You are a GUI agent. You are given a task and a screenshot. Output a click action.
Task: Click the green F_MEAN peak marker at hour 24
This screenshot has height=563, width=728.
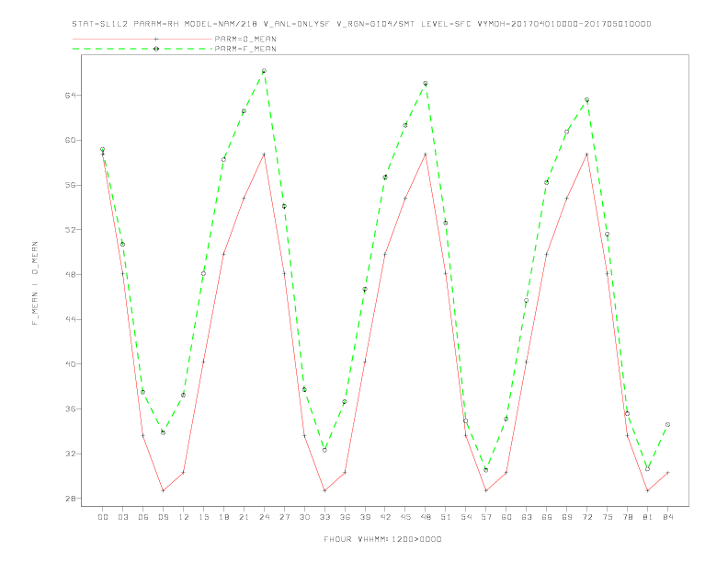pyautogui.click(x=264, y=71)
